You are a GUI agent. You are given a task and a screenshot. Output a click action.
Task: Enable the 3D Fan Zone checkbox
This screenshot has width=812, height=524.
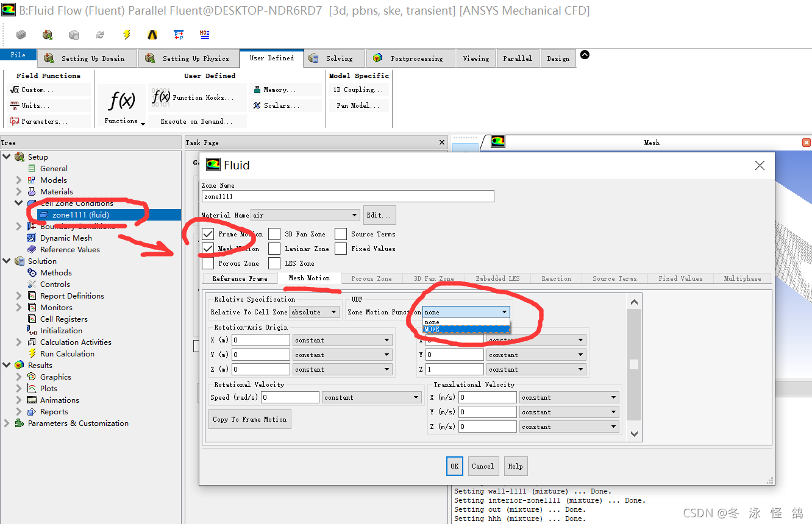[x=274, y=234]
